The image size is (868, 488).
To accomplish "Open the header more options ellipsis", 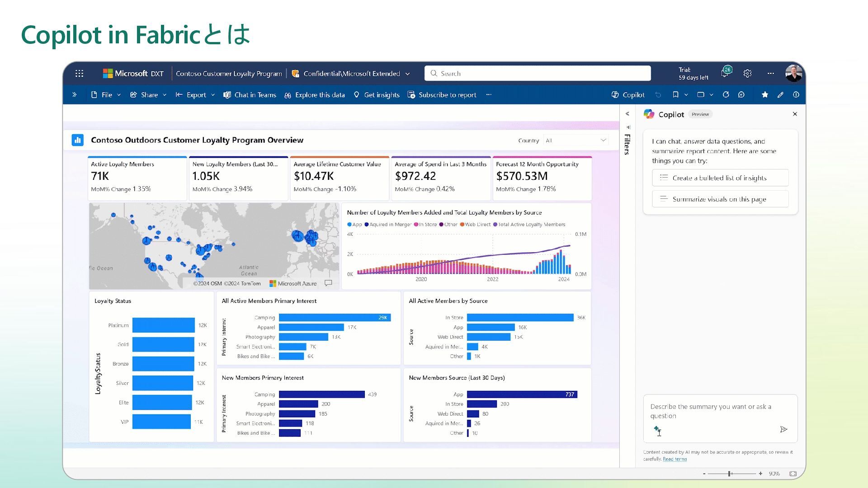I will [771, 73].
